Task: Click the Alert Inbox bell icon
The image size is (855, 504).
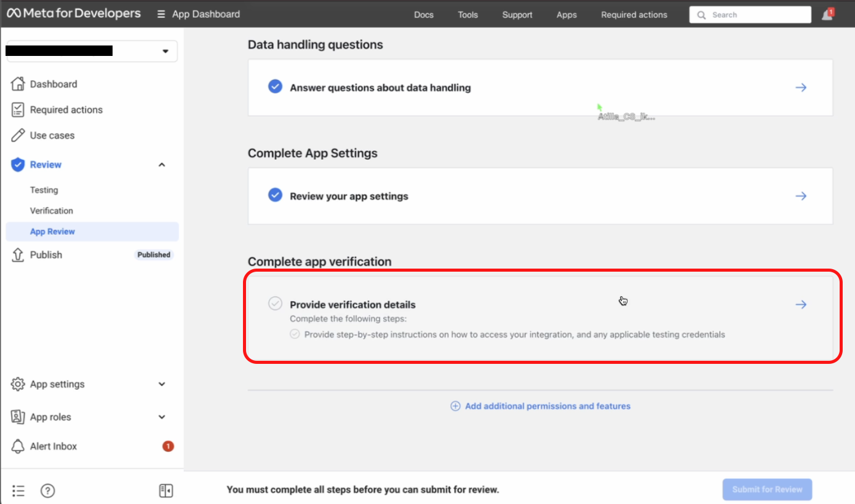Action: (x=18, y=446)
